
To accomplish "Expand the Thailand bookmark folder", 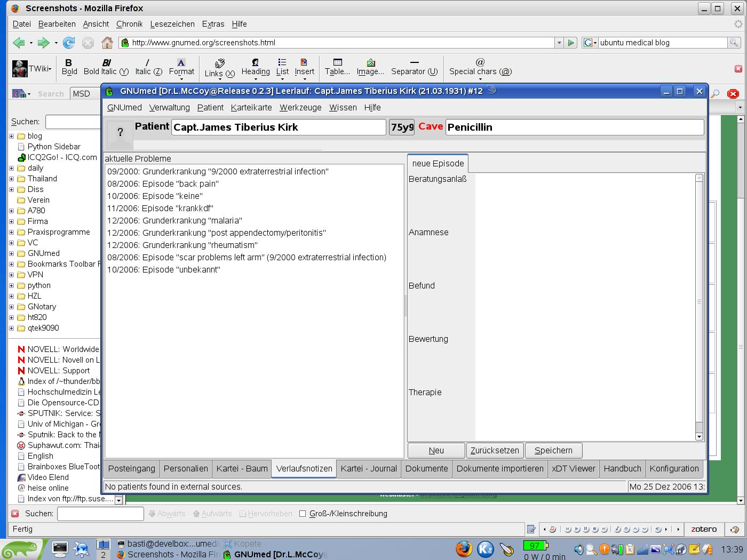I will [x=12, y=179].
